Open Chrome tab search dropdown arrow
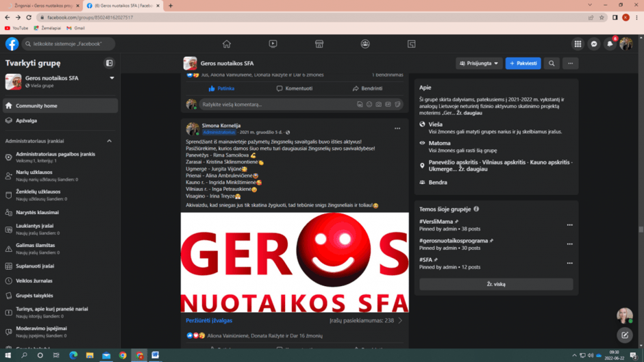Viewport: 644px width, 362px height. point(590,5)
